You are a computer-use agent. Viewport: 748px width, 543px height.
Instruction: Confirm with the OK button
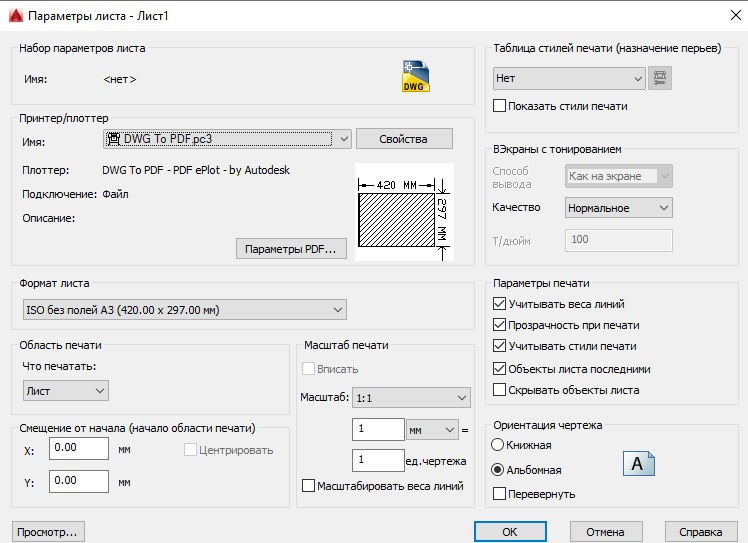(510, 532)
